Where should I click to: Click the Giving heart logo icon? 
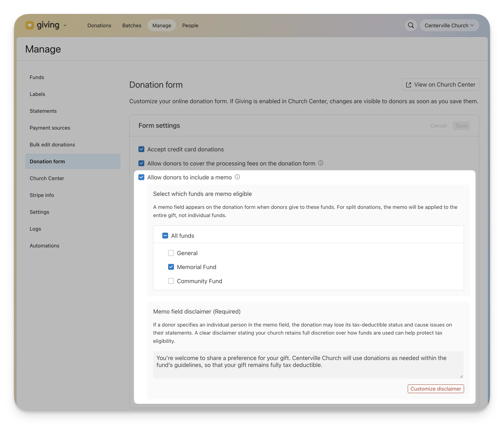(30, 25)
